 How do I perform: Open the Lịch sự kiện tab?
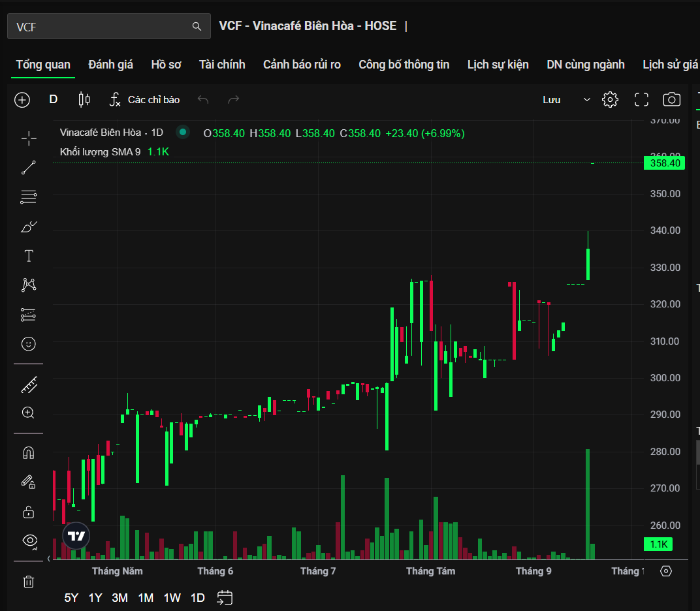coord(498,65)
